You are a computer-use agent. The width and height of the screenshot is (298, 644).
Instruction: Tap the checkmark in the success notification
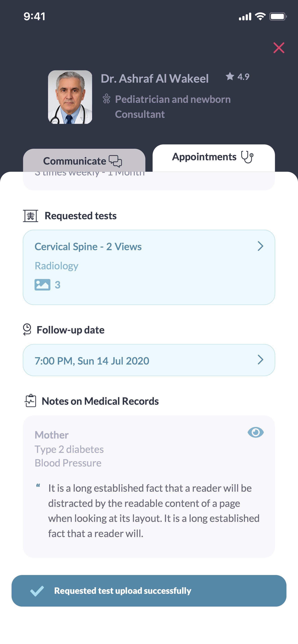(37, 591)
